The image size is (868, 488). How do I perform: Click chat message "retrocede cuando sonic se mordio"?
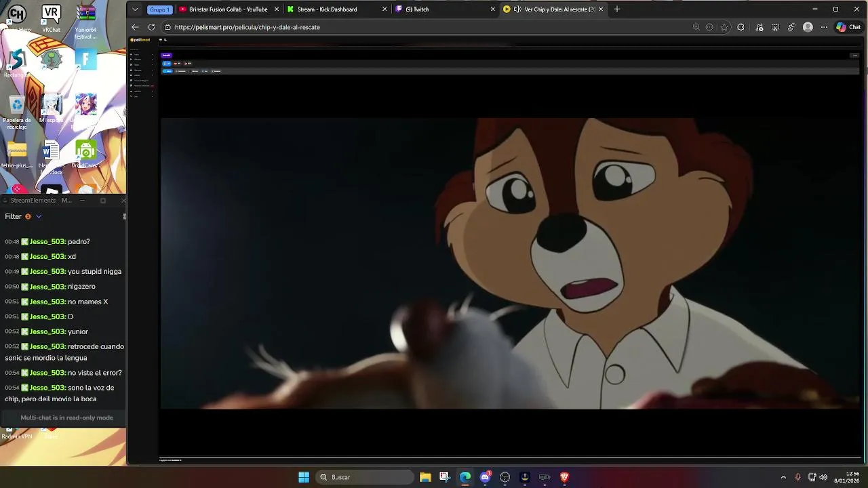(64, 352)
